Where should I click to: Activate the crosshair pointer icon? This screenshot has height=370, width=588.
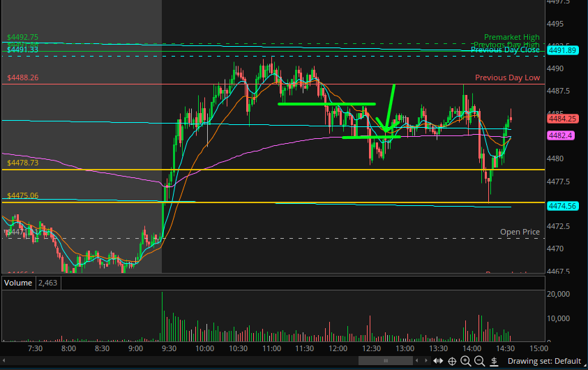point(453,361)
